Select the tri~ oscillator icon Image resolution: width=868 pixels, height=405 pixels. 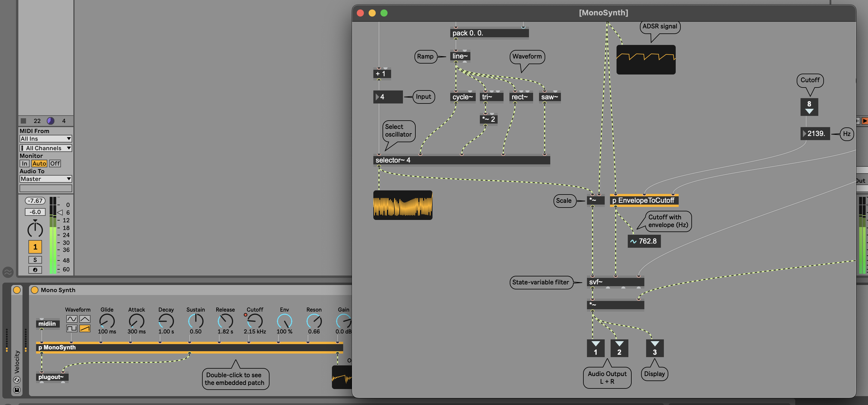coord(490,96)
